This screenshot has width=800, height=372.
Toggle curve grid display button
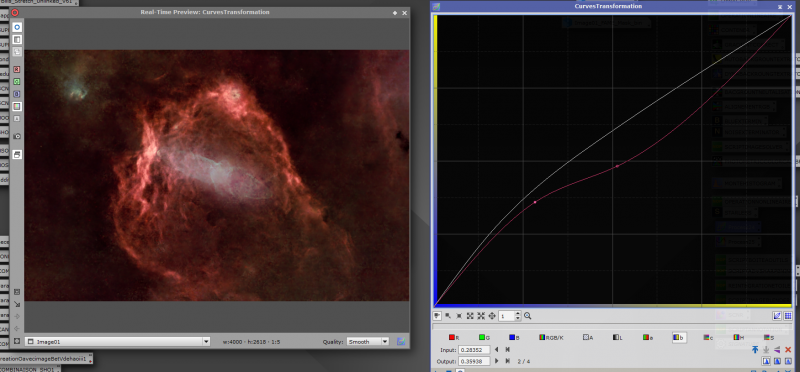pos(788,316)
